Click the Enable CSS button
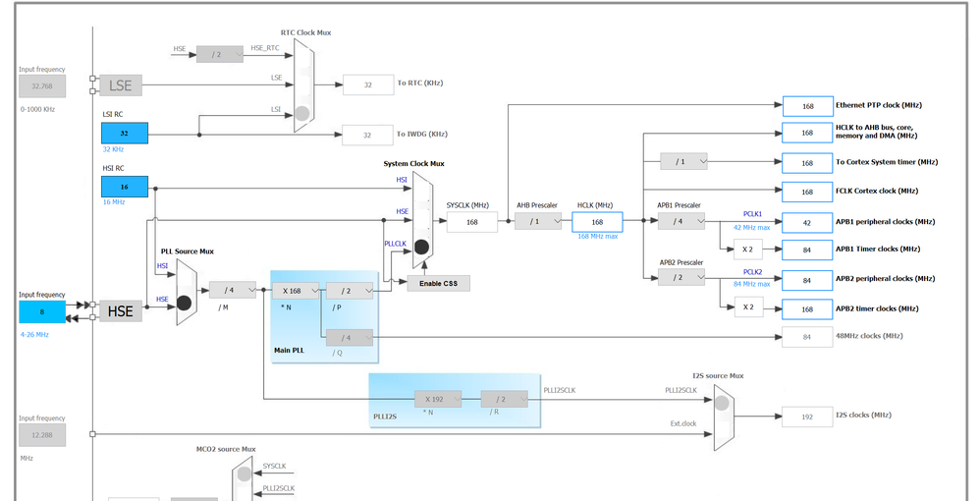The height and width of the screenshot is (501, 980). 438,283
